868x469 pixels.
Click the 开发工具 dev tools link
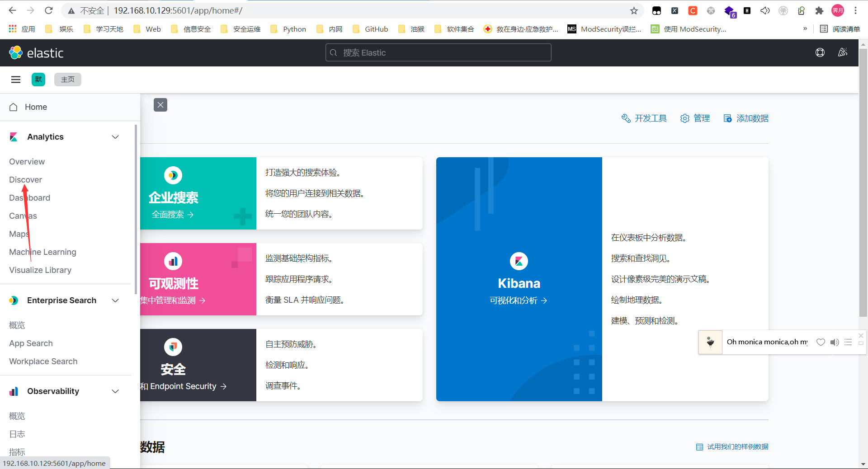(x=644, y=118)
